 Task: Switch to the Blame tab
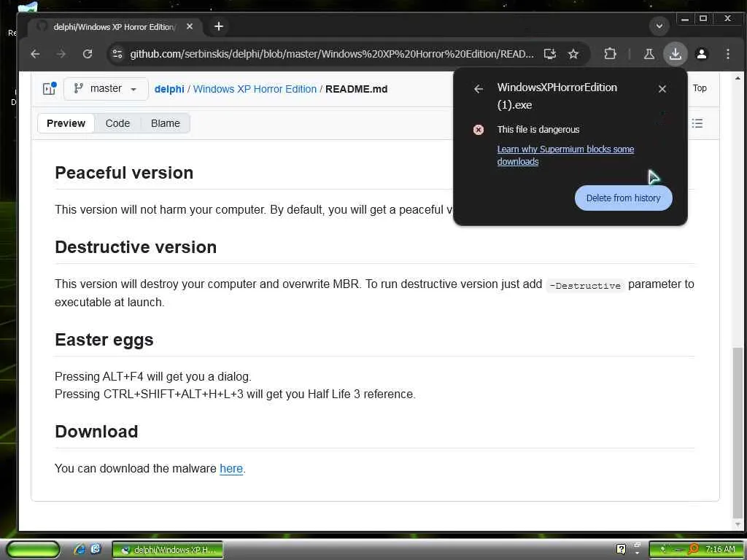(x=166, y=123)
